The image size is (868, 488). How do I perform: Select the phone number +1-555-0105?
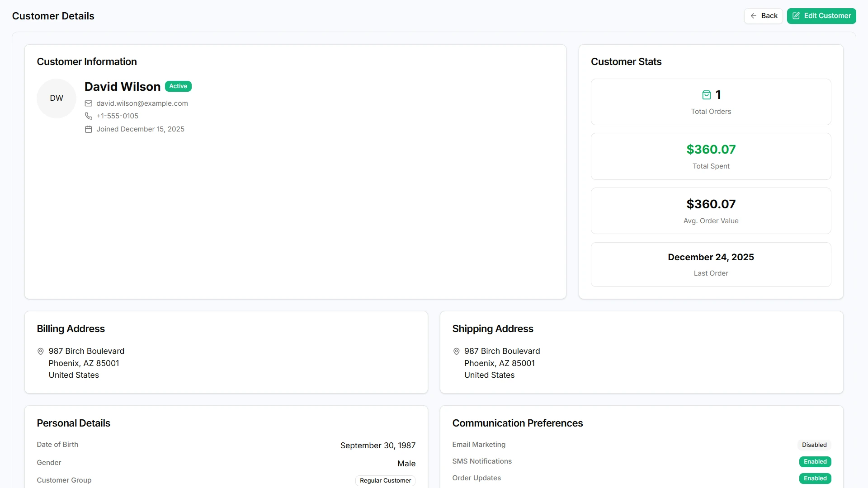pyautogui.click(x=118, y=116)
